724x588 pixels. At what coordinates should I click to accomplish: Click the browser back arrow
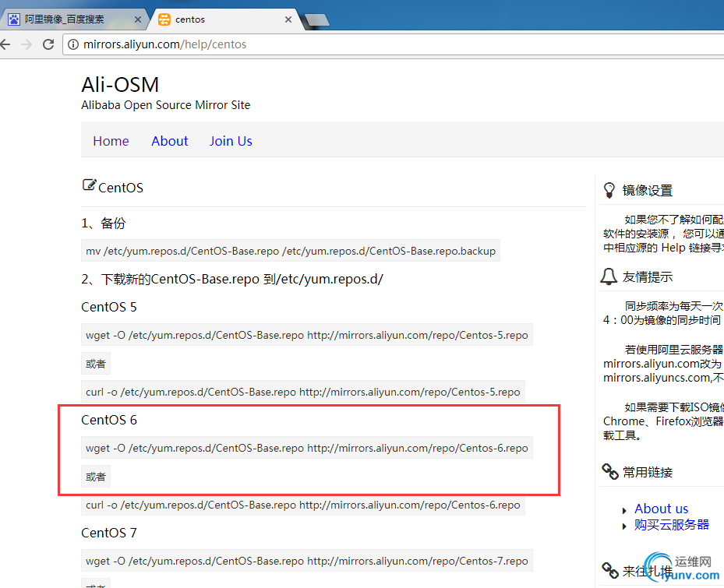pyautogui.click(x=5, y=44)
